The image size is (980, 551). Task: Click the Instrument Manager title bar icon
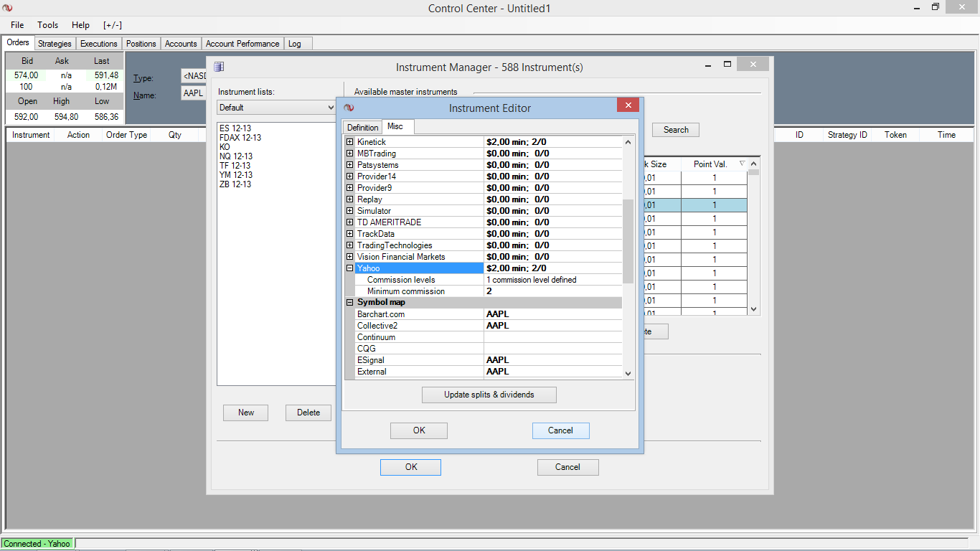(x=219, y=67)
